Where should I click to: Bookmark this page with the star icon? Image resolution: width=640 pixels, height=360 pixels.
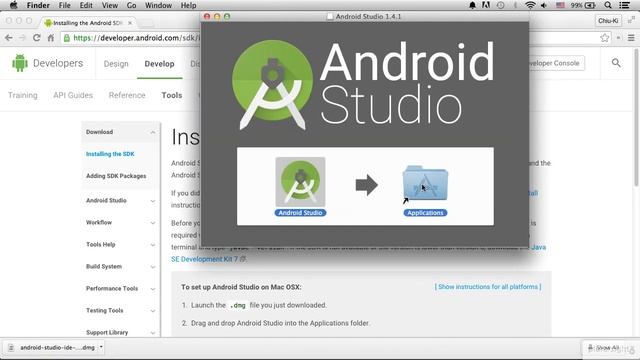click(x=604, y=38)
